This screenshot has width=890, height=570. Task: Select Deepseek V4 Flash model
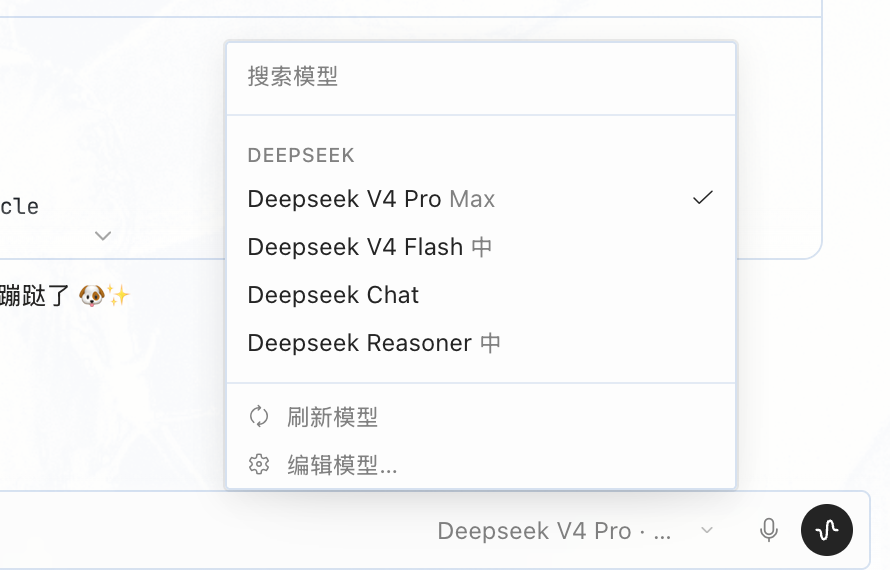pyautogui.click(x=481, y=247)
